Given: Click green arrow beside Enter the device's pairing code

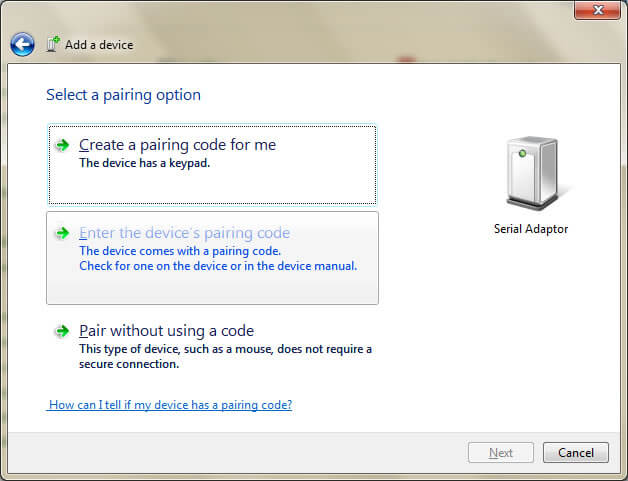Looking at the screenshot, I should pyautogui.click(x=62, y=233).
